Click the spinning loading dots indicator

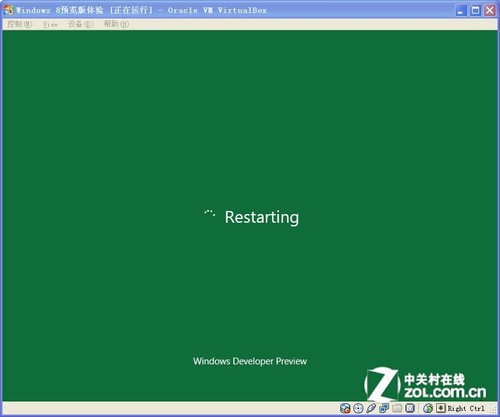pyautogui.click(x=210, y=213)
